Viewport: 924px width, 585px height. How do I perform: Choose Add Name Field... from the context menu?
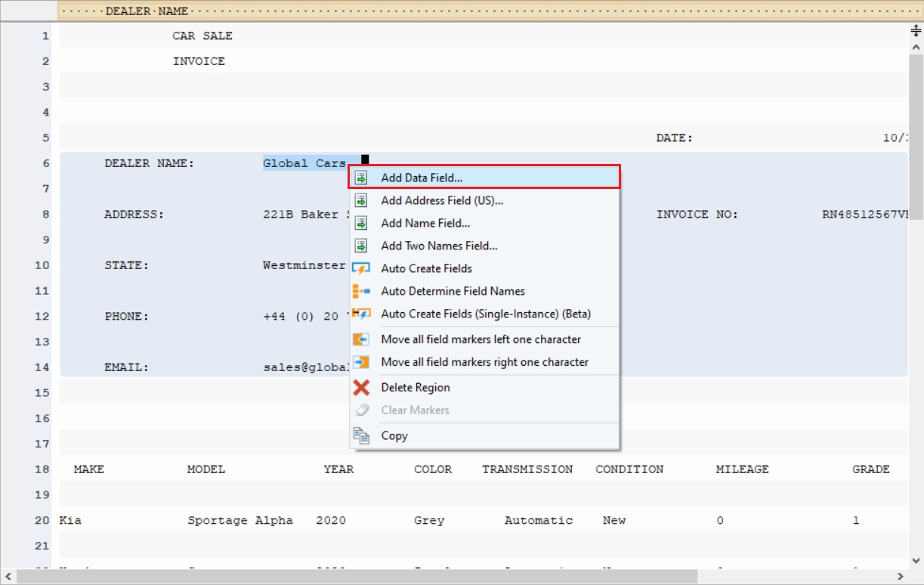coord(425,223)
